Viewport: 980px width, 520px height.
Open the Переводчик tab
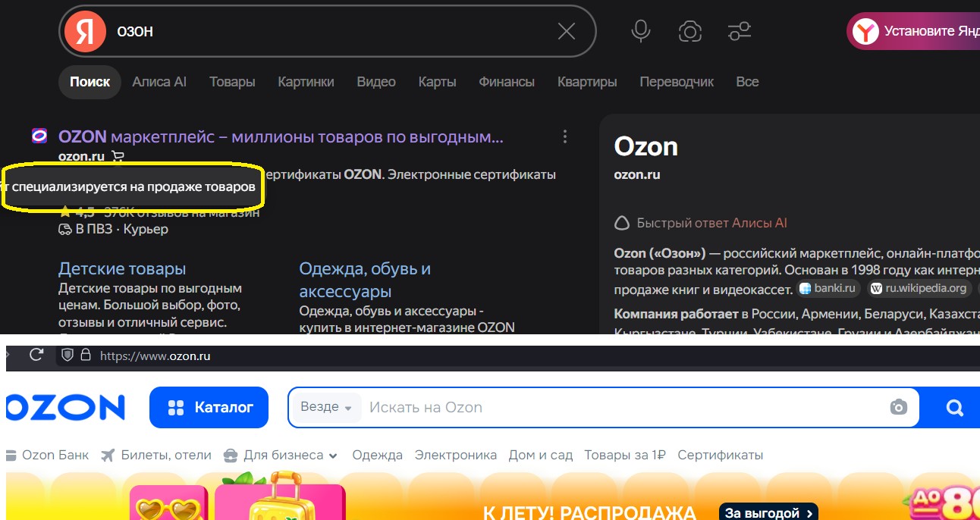(x=677, y=82)
